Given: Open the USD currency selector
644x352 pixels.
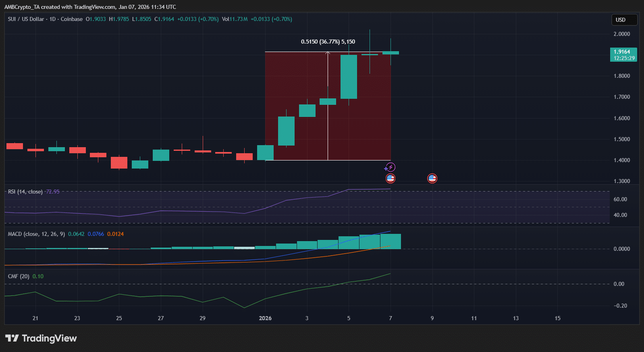Looking at the screenshot, I should (624, 20).
